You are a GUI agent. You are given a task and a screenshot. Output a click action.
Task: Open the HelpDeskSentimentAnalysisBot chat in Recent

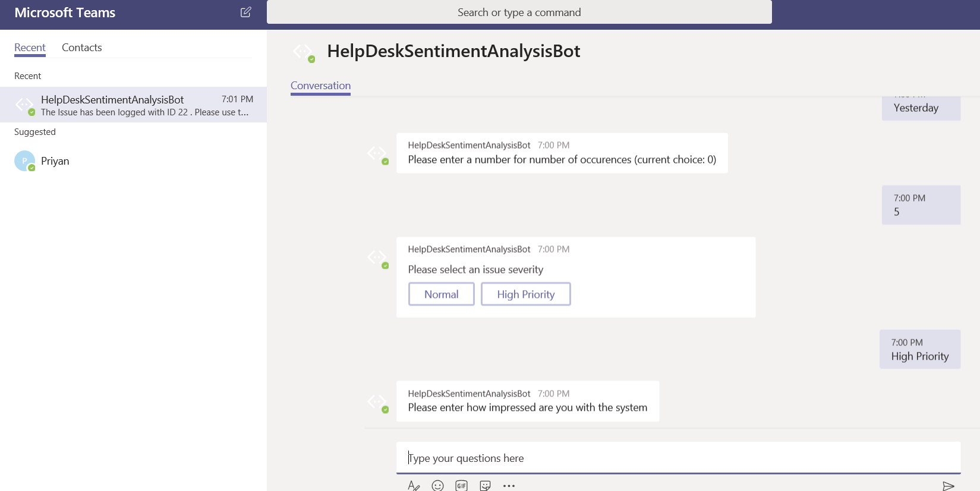[x=133, y=105]
